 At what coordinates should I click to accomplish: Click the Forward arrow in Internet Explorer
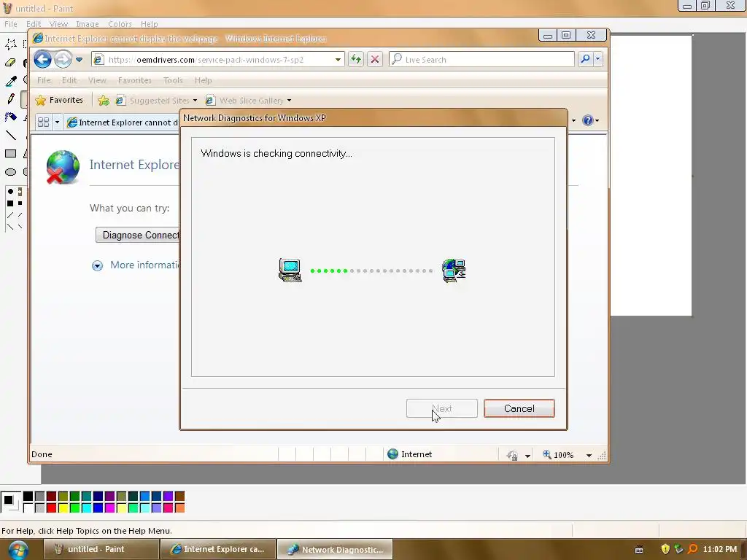(x=63, y=60)
